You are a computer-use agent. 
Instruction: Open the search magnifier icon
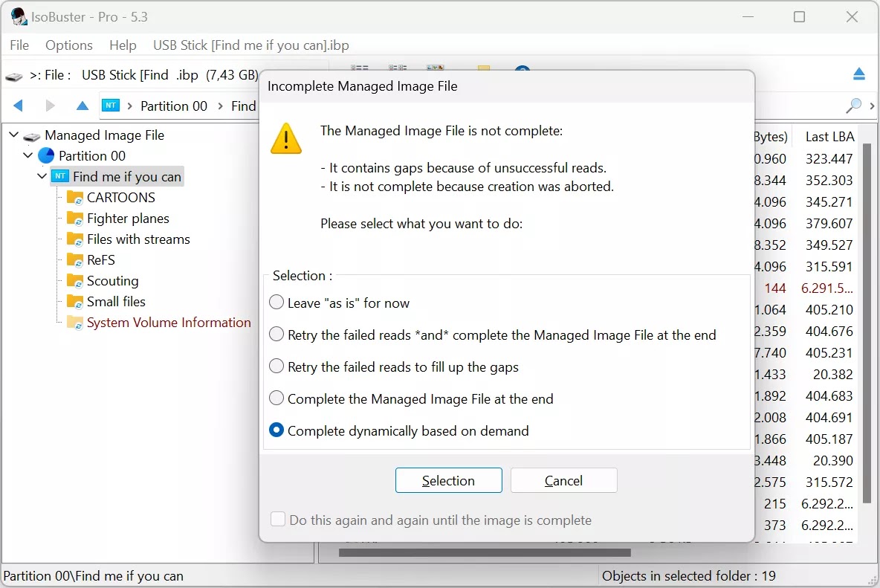pos(853,106)
